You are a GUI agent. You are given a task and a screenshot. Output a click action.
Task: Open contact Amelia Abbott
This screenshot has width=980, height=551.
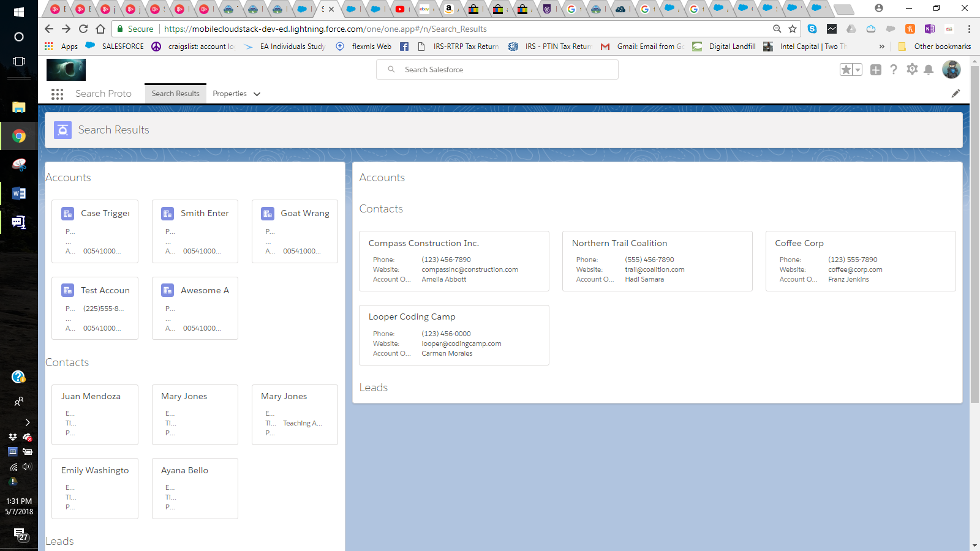coord(443,279)
